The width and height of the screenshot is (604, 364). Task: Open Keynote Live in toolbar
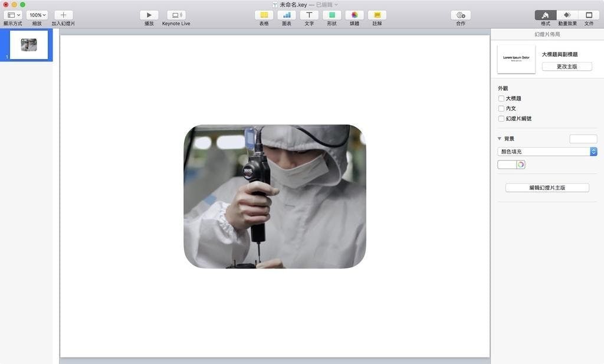[x=176, y=15]
